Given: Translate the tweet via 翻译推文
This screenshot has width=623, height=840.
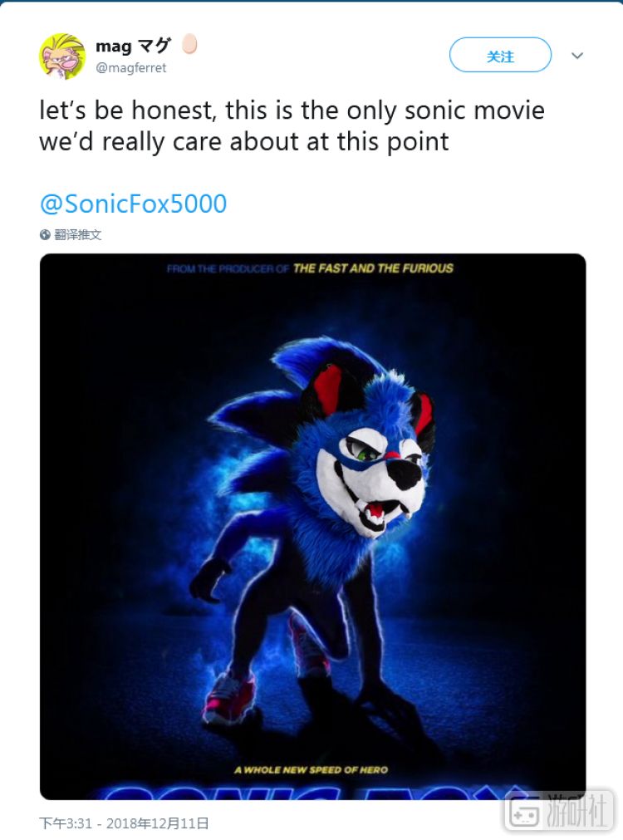Looking at the screenshot, I should coord(78,234).
